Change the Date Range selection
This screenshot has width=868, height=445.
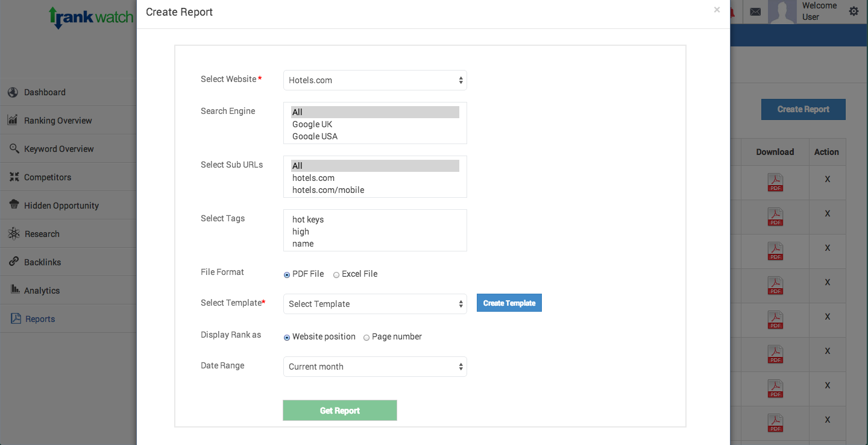pyautogui.click(x=375, y=367)
